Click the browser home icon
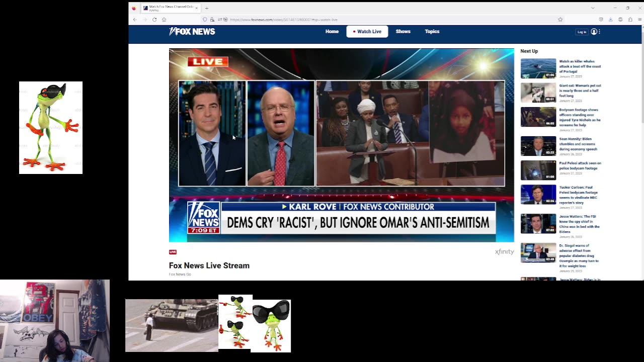 point(164,20)
